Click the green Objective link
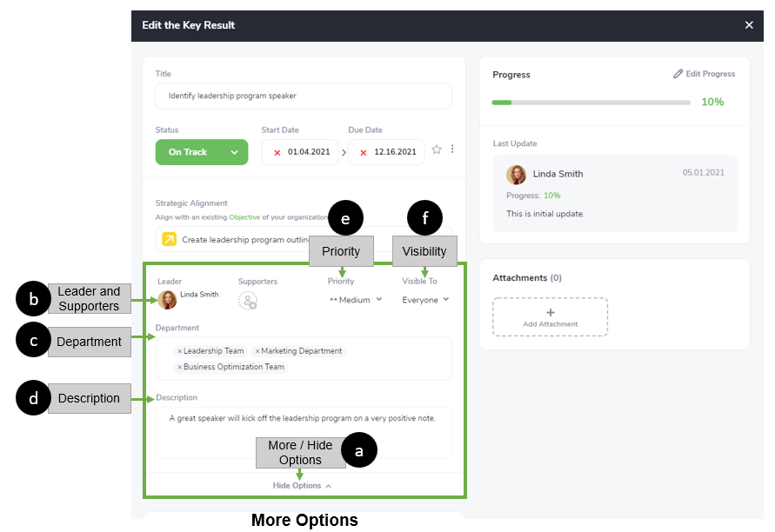 [x=245, y=217]
